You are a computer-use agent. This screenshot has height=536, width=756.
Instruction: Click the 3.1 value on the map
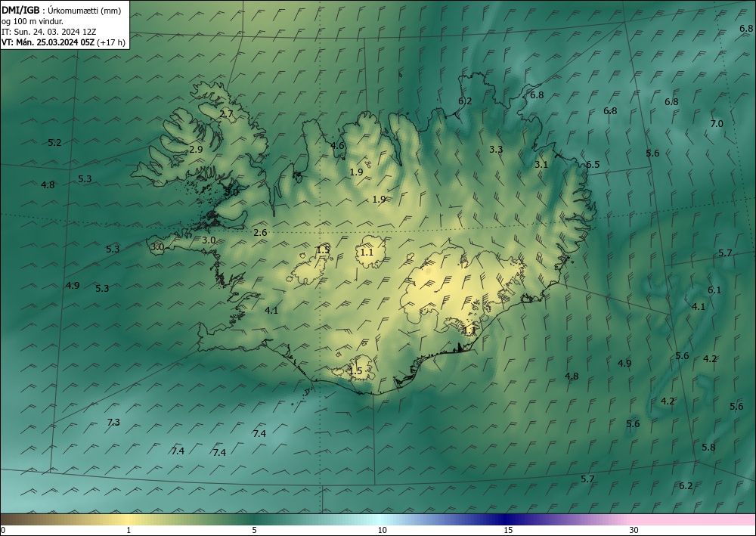point(541,164)
